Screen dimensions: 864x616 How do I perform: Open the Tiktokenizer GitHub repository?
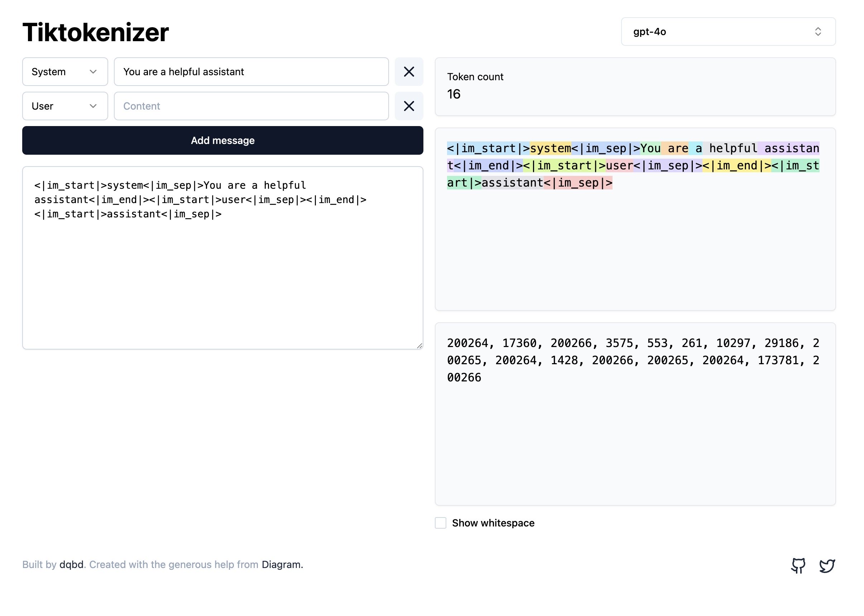[x=799, y=565]
